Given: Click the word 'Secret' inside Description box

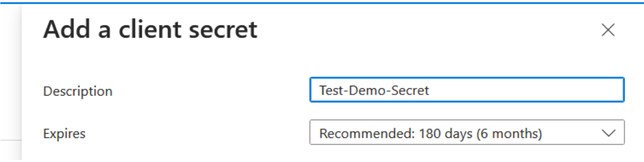Looking at the screenshot, I should coord(410,90).
